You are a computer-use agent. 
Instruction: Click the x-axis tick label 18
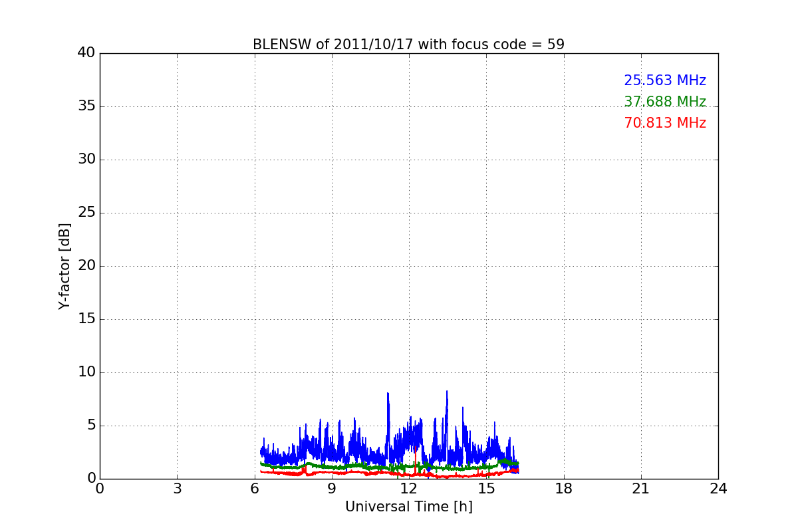coord(564,489)
